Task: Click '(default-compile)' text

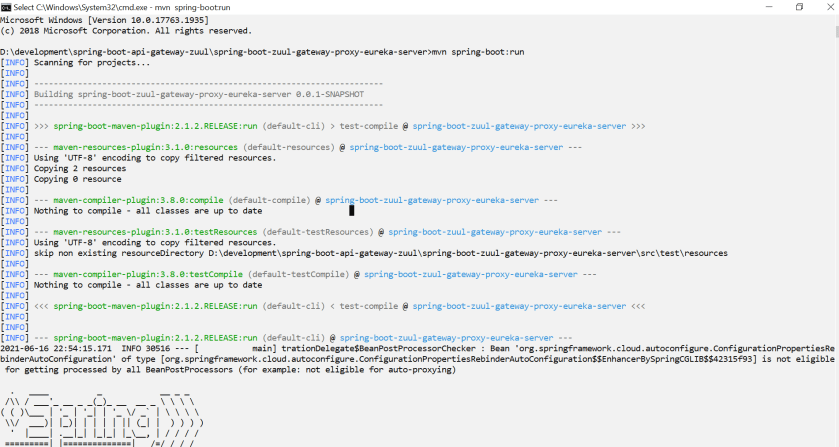Action: pyautogui.click(x=269, y=200)
